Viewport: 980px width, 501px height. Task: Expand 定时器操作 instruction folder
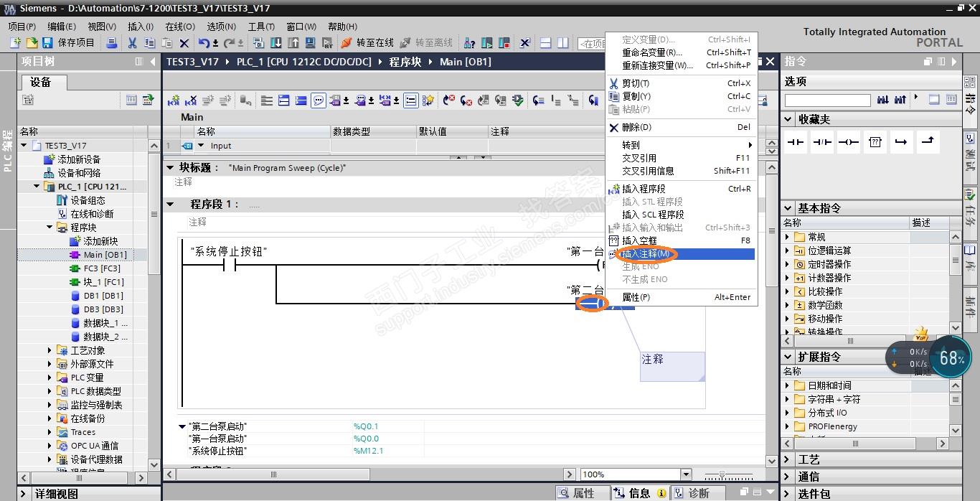(788, 264)
